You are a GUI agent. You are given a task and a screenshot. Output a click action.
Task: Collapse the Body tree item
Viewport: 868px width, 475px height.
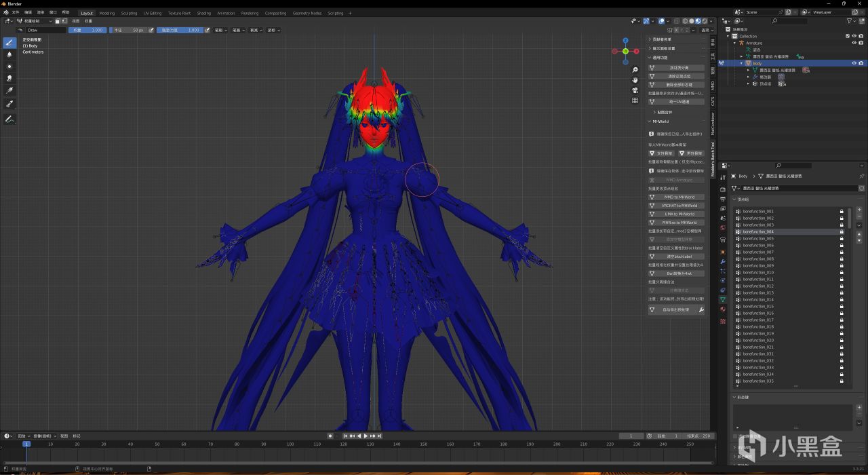click(x=741, y=63)
